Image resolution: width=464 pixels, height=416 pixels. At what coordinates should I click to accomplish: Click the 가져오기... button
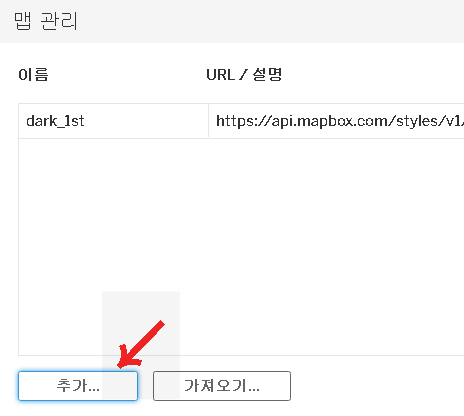222,386
